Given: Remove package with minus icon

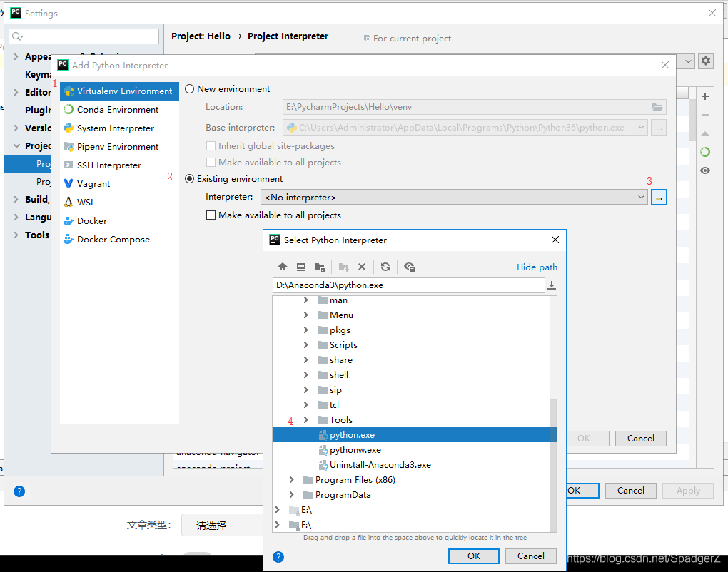Looking at the screenshot, I should coord(705,115).
